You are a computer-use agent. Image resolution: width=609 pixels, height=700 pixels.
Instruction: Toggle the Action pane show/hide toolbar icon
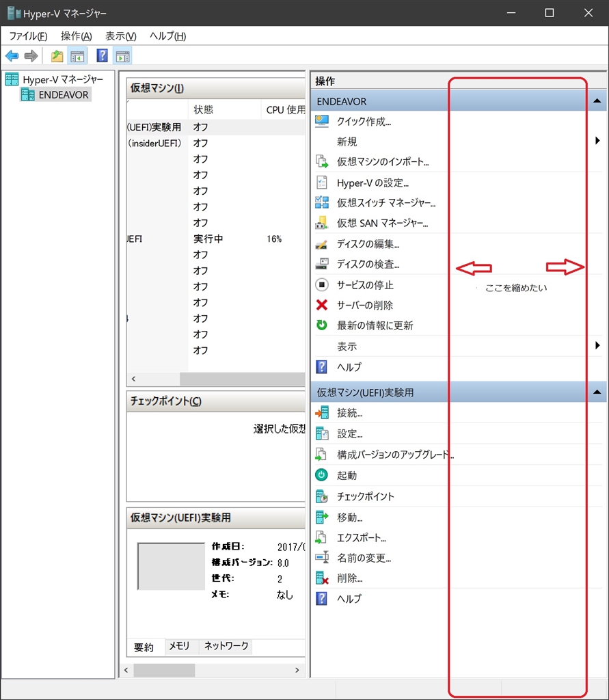click(x=123, y=56)
